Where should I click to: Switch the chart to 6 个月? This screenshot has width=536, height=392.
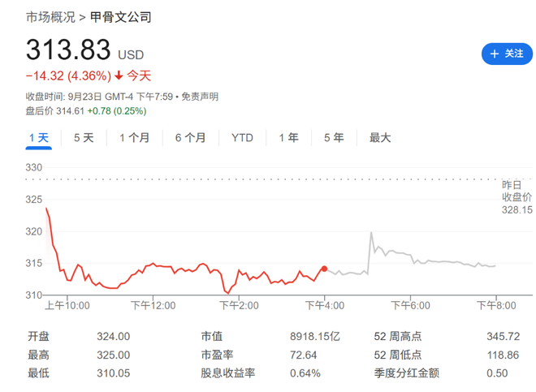click(190, 138)
